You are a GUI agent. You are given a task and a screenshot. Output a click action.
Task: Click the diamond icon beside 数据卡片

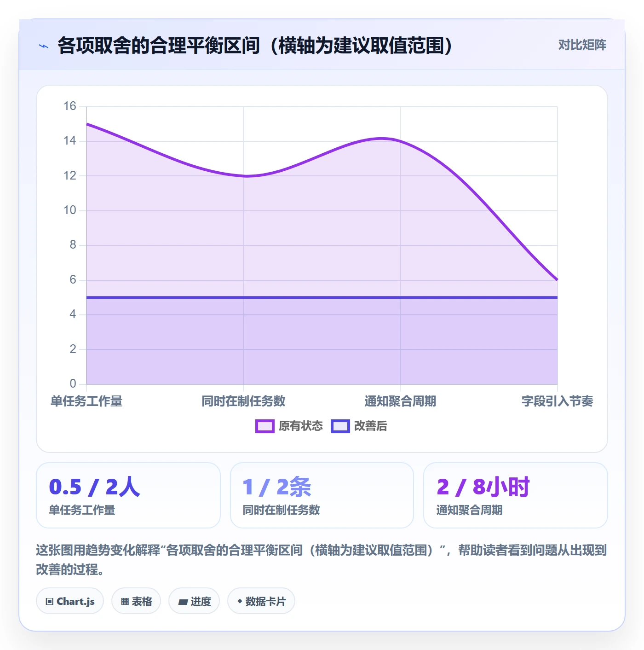click(x=240, y=601)
